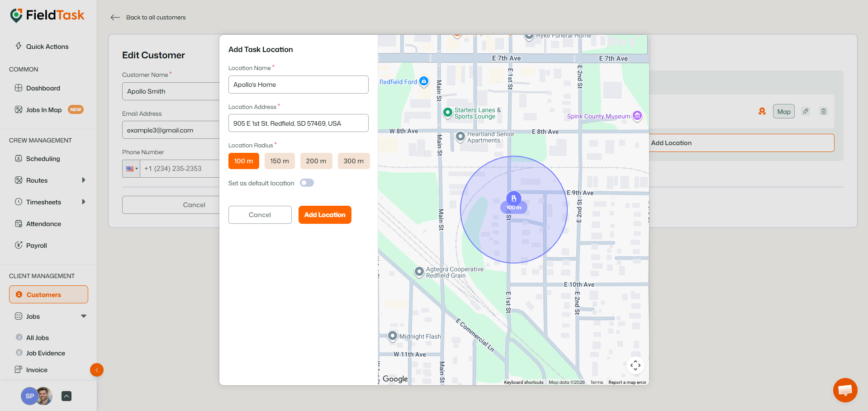Click the Dashboard grid icon
The image size is (868, 411).
(19, 88)
